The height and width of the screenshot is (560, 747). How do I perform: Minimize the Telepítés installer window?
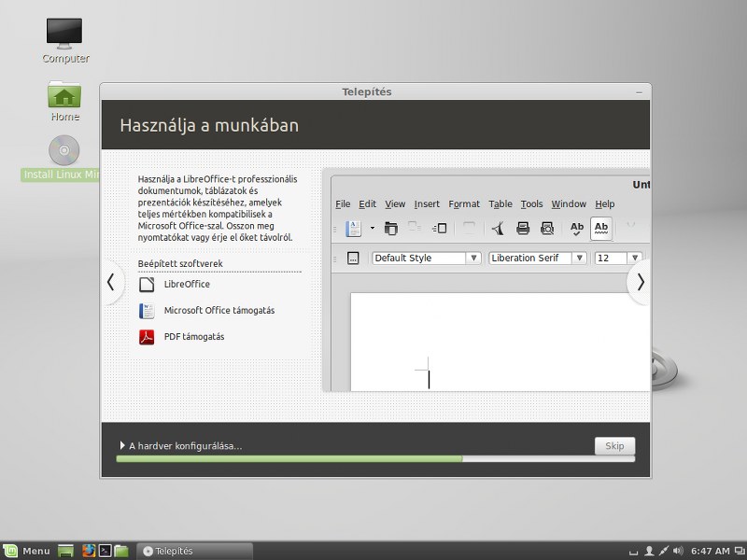pos(640,92)
